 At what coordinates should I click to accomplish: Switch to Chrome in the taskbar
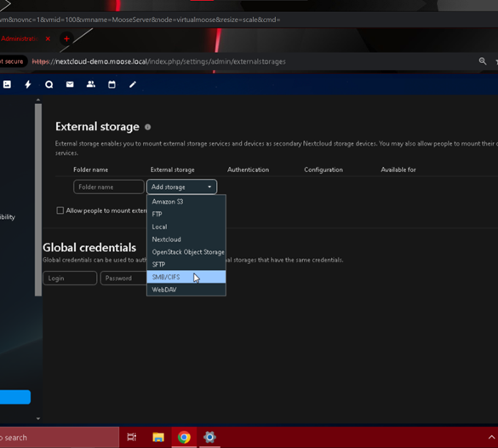point(184,437)
